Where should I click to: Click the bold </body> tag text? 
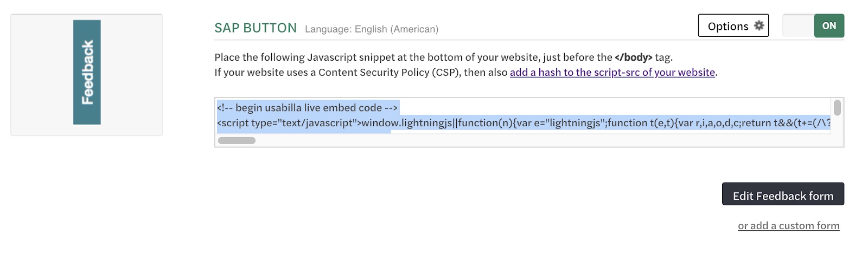tap(633, 57)
